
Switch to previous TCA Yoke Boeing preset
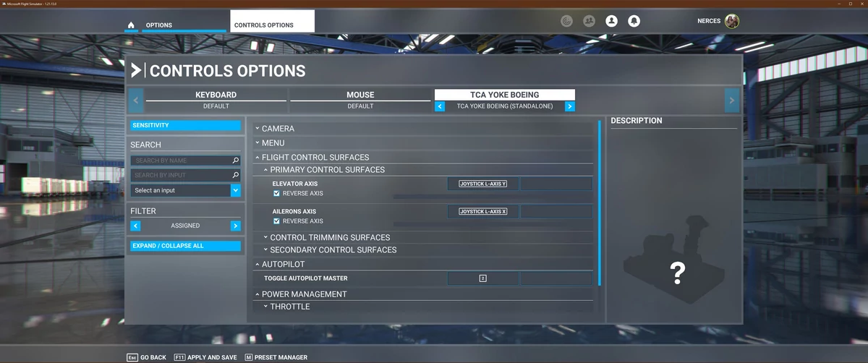440,106
